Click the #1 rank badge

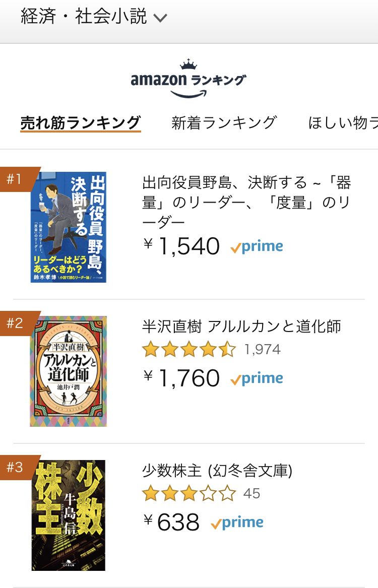19,179
